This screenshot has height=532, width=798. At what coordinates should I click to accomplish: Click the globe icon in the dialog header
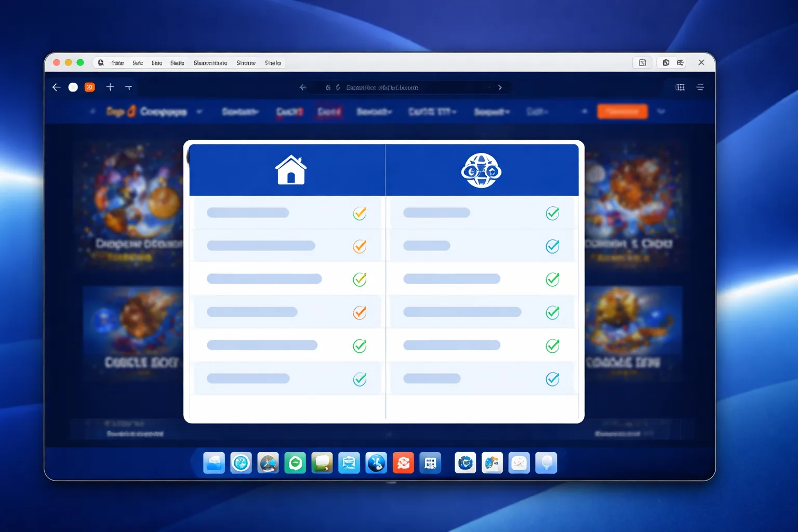pyautogui.click(x=481, y=170)
